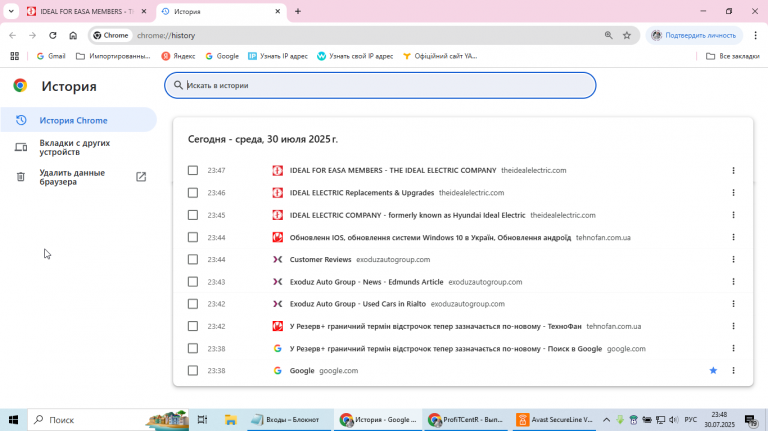768x431 pixels.
Task: Open Task View on the taskbar
Action: click(202, 420)
